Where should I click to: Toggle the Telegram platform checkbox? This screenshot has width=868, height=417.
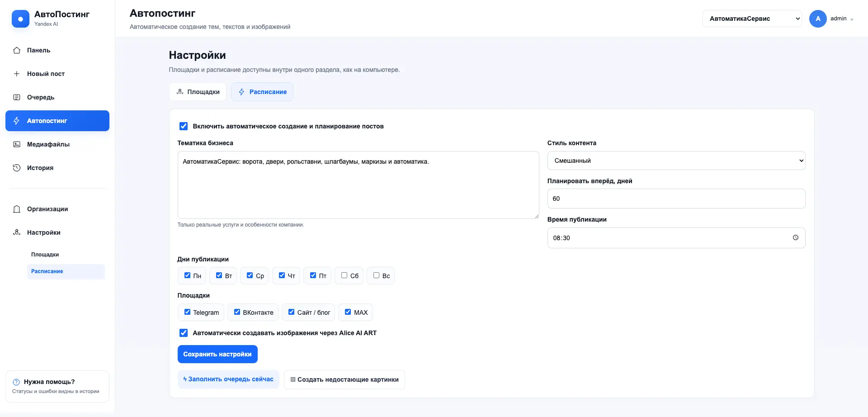[x=187, y=312]
